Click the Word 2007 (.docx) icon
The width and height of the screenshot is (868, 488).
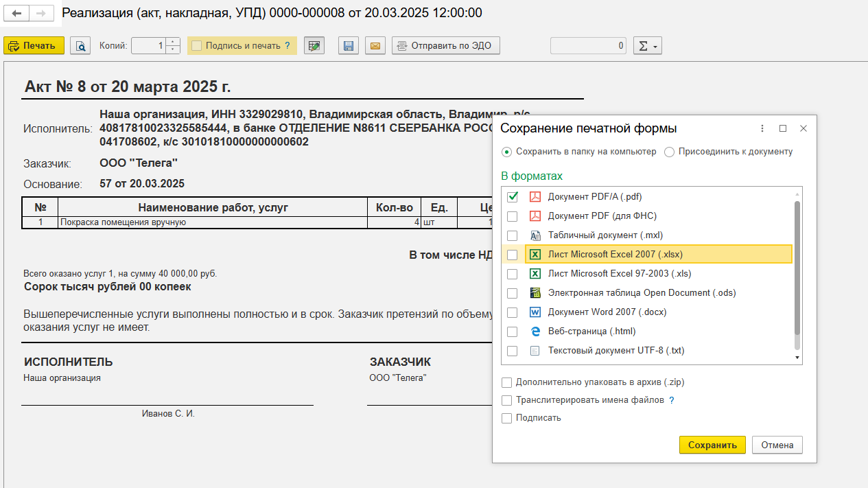point(535,312)
